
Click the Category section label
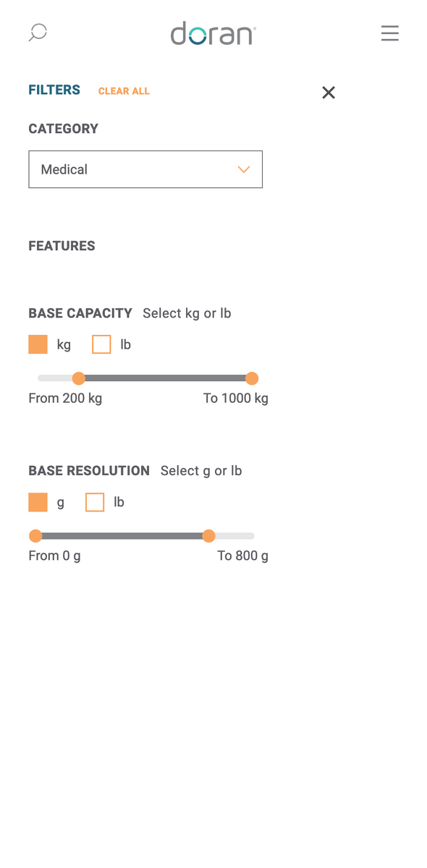coord(64,129)
